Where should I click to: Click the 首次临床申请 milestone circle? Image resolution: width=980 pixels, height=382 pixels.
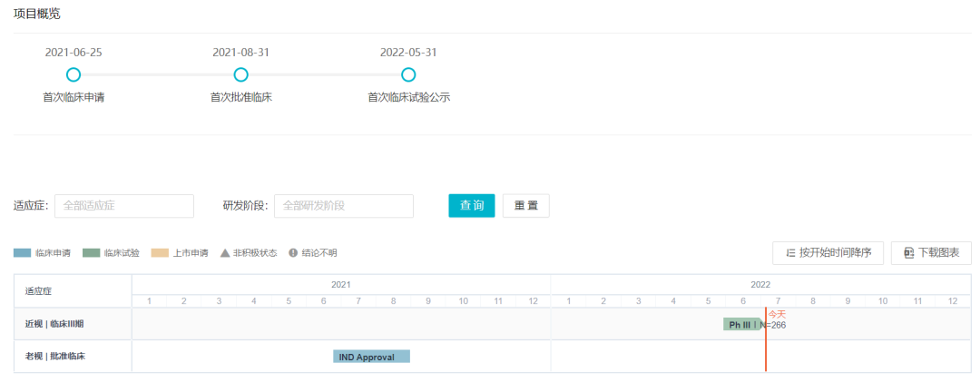point(73,74)
